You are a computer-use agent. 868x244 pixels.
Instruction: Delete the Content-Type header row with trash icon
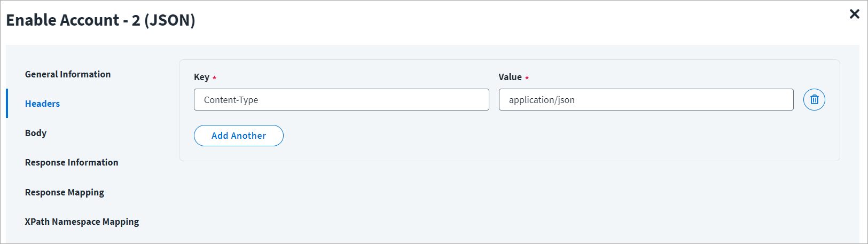pos(814,100)
